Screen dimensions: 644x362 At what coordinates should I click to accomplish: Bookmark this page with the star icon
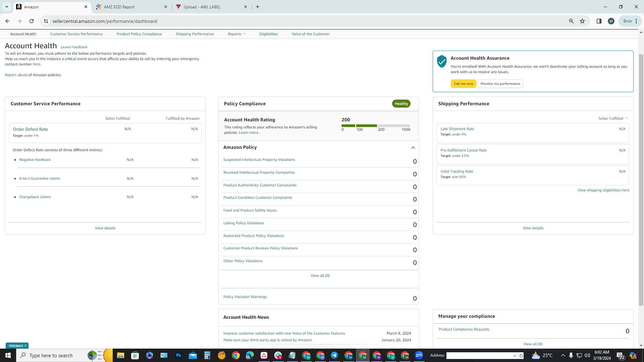tap(582, 21)
